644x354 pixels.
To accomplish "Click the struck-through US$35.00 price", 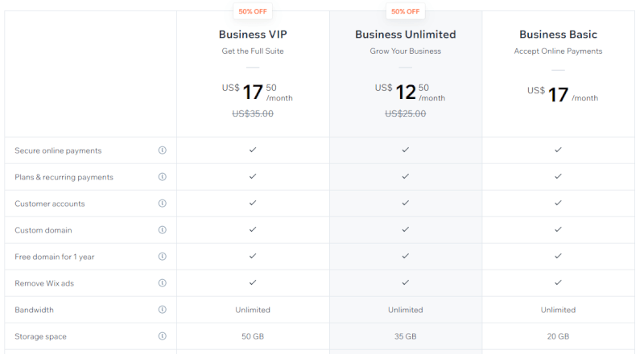I will coord(253,113).
